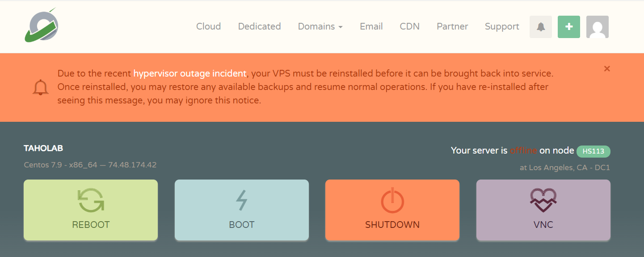The image size is (644, 257).
Task: Click the alert bell icon in banner
Action: (x=41, y=87)
